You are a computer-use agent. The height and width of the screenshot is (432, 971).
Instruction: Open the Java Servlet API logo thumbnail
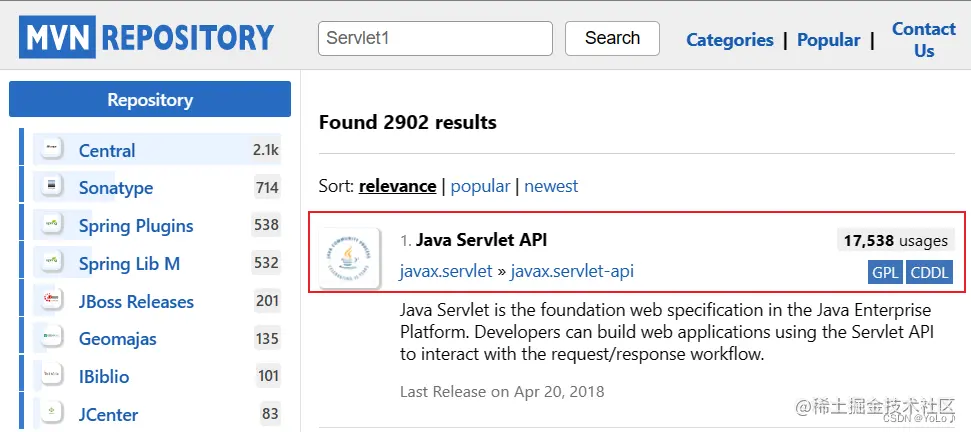coord(349,257)
